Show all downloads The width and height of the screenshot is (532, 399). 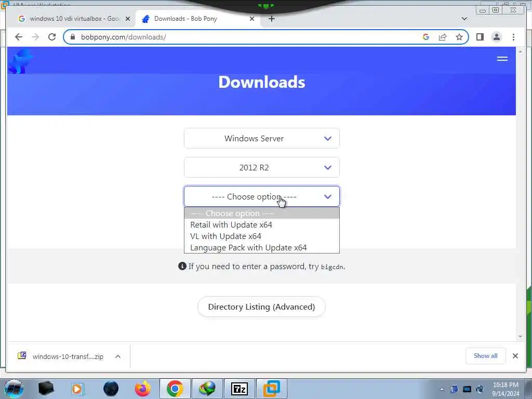tap(486, 356)
